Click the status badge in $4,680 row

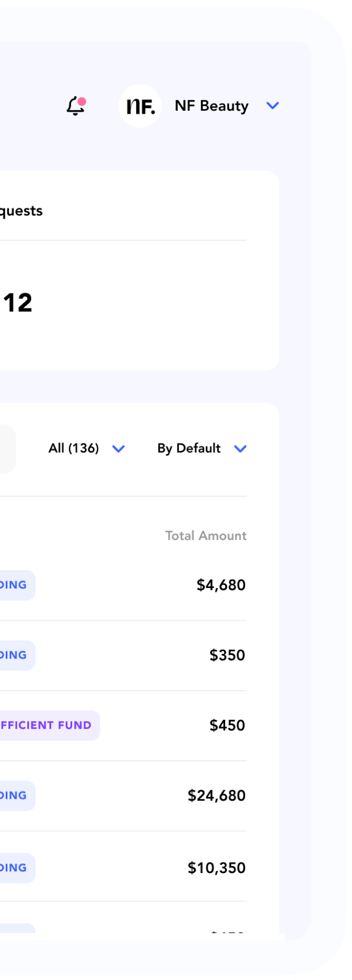click(17, 585)
